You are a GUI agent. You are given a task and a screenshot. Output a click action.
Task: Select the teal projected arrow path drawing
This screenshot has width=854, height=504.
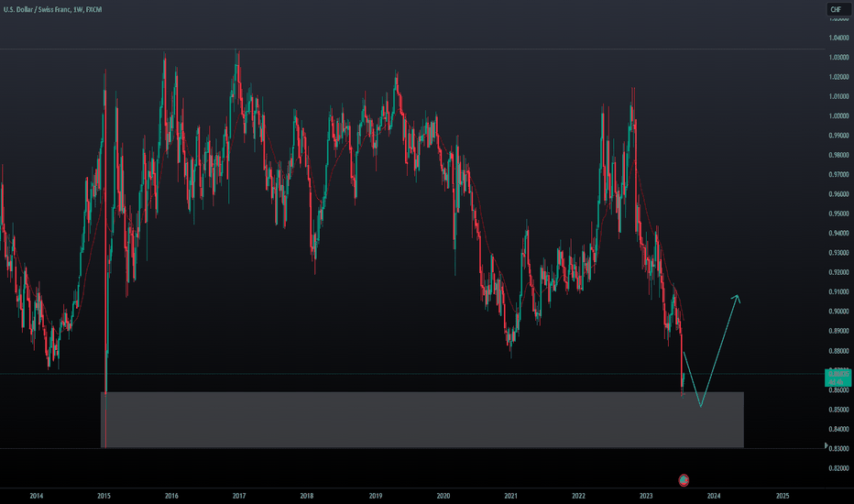click(711, 352)
